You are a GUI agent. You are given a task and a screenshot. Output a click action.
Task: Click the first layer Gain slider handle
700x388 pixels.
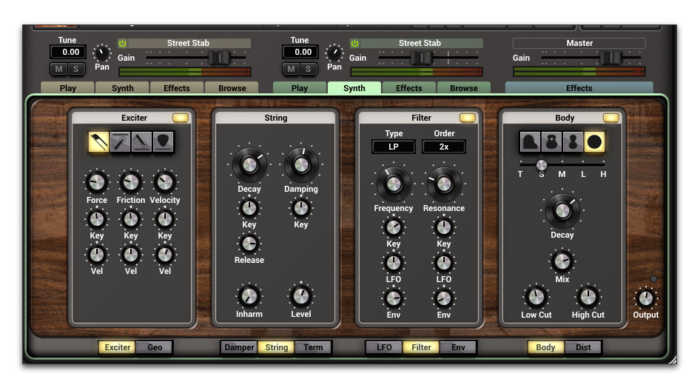pos(219,58)
